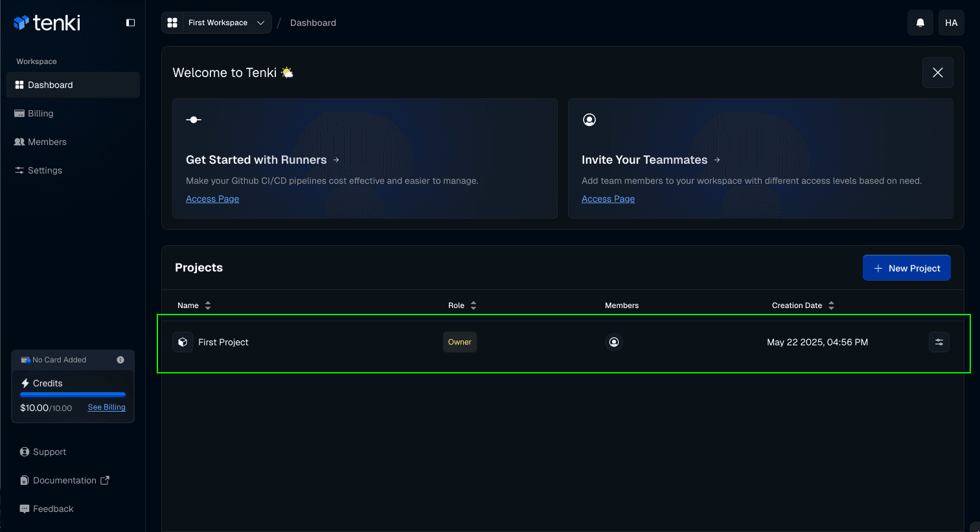Open the Invite Your Teammates heading
Image resolution: width=980 pixels, height=532 pixels.
tap(644, 160)
